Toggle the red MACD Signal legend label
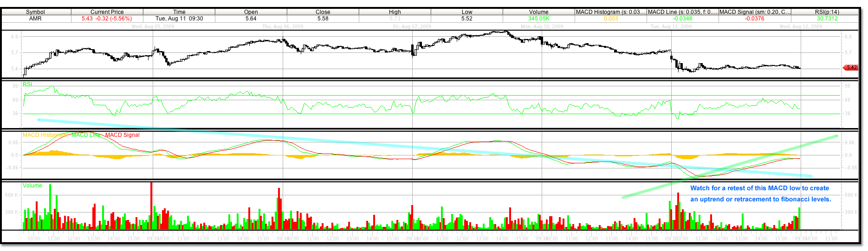 [122, 135]
